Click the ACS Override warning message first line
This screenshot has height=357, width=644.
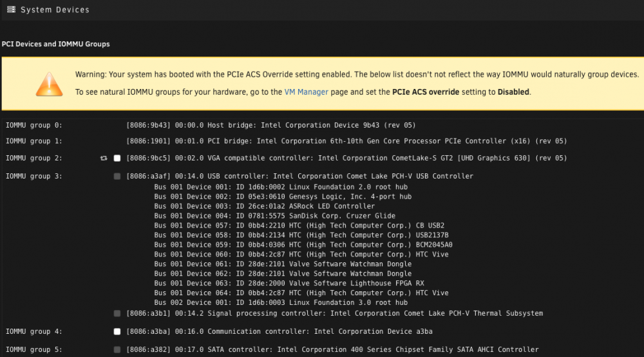pyautogui.click(x=357, y=74)
